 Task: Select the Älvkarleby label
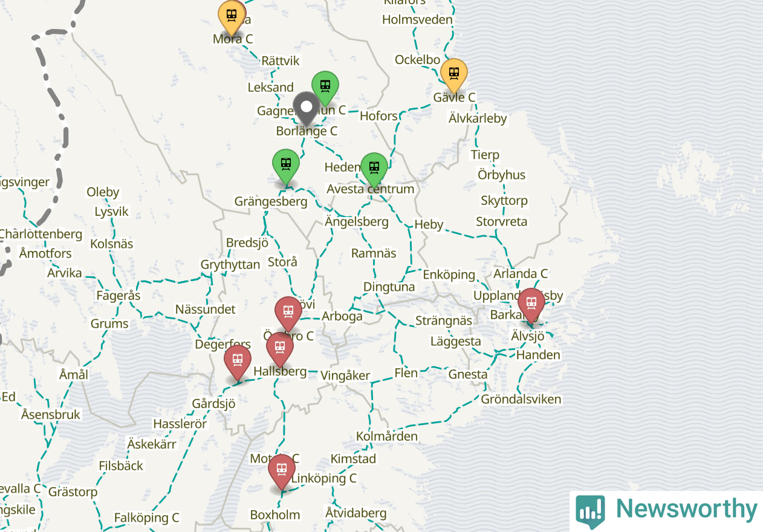pyautogui.click(x=478, y=118)
